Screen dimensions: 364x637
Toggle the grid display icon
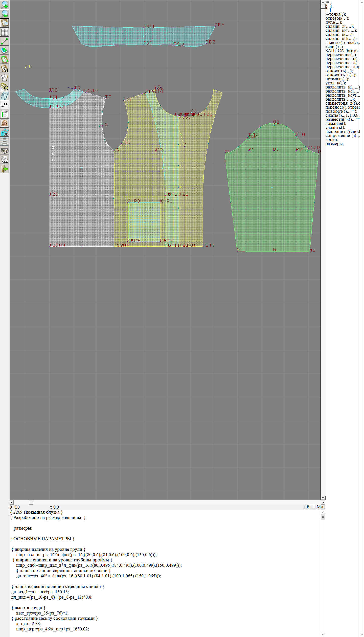click(5, 32)
